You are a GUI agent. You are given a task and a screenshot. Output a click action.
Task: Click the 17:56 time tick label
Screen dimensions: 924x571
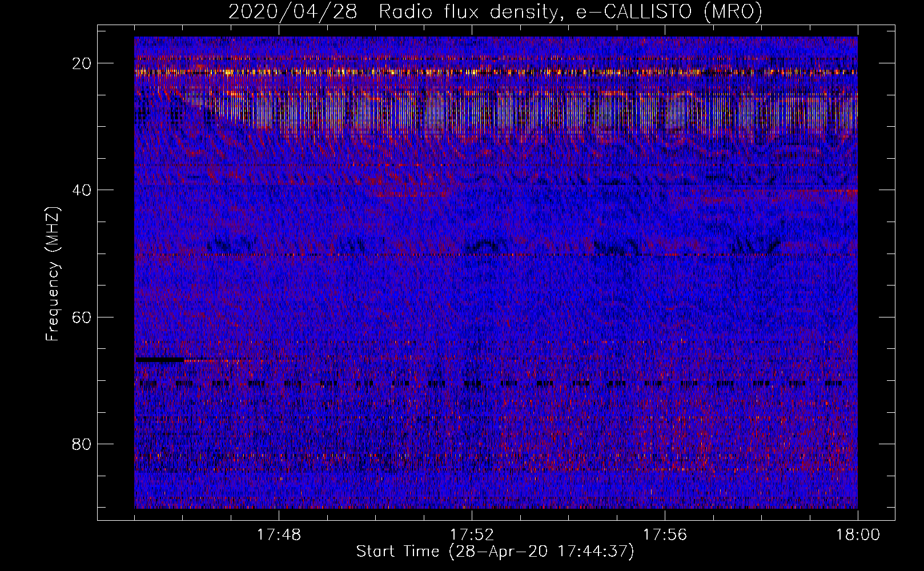click(x=665, y=535)
